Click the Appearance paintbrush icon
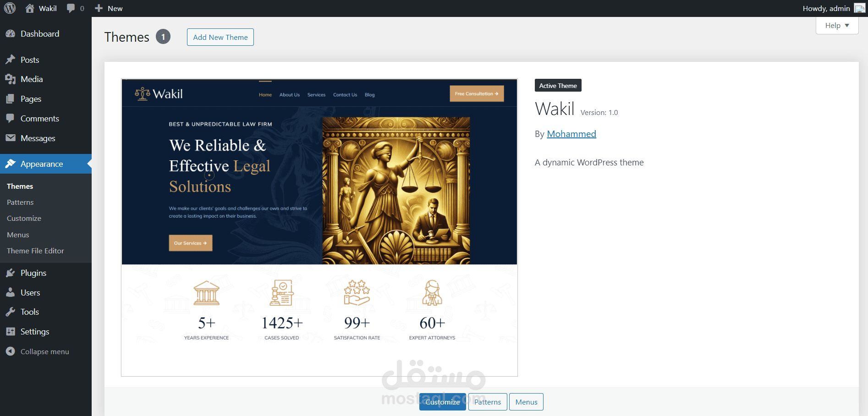This screenshot has width=868, height=416. (11, 164)
